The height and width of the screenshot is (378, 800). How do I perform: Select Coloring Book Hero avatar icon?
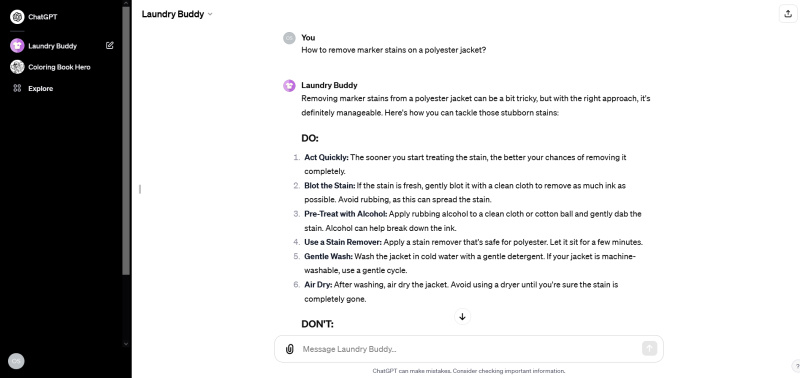pyautogui.click(x=17, y=67)
